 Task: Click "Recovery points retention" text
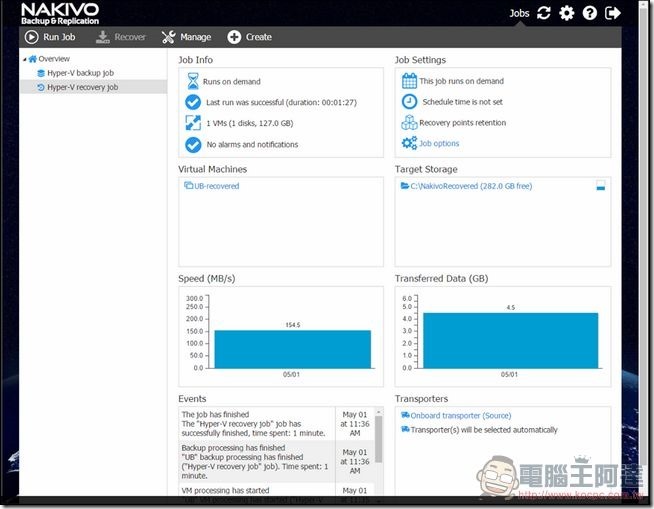coord(463,123)
